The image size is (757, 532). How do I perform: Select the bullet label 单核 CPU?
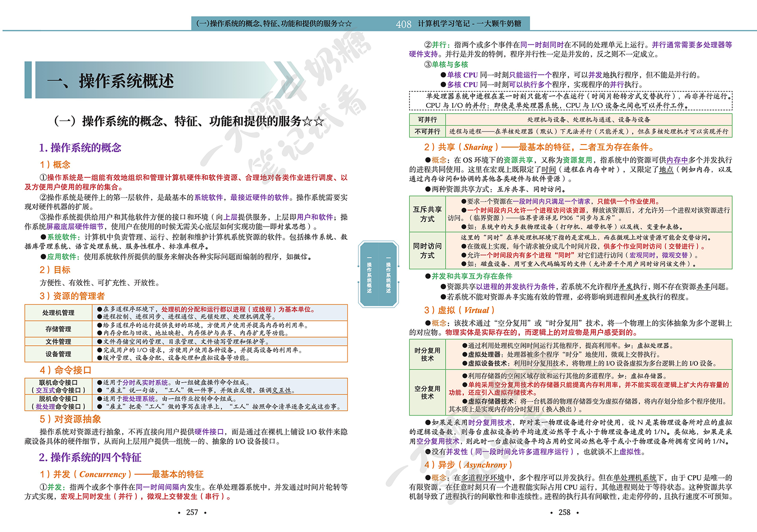462,75
